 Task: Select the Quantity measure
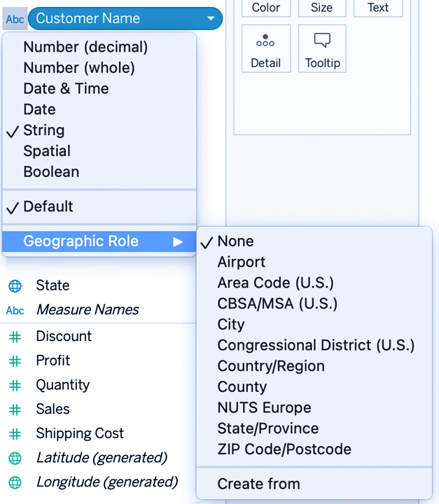[x=63, y=385]
